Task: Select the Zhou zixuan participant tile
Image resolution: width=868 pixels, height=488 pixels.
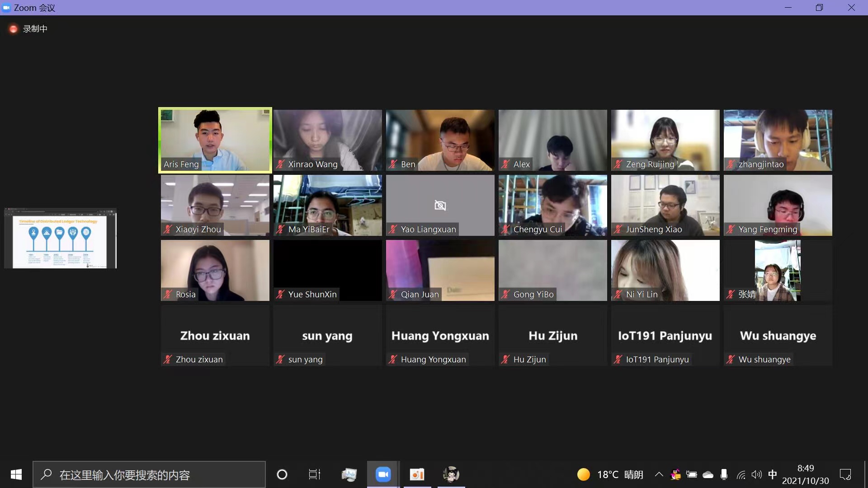Action: pyautogui.click(x=215, y=336)
